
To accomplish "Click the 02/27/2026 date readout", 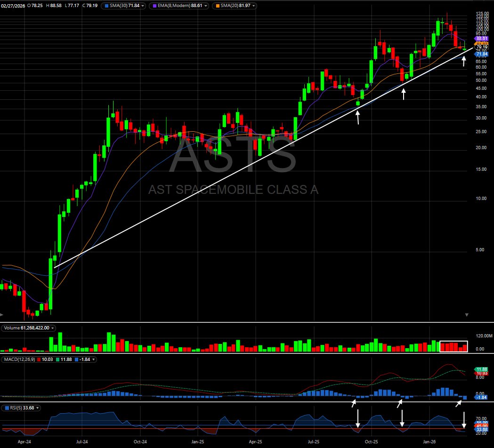I will coord(13,6).
